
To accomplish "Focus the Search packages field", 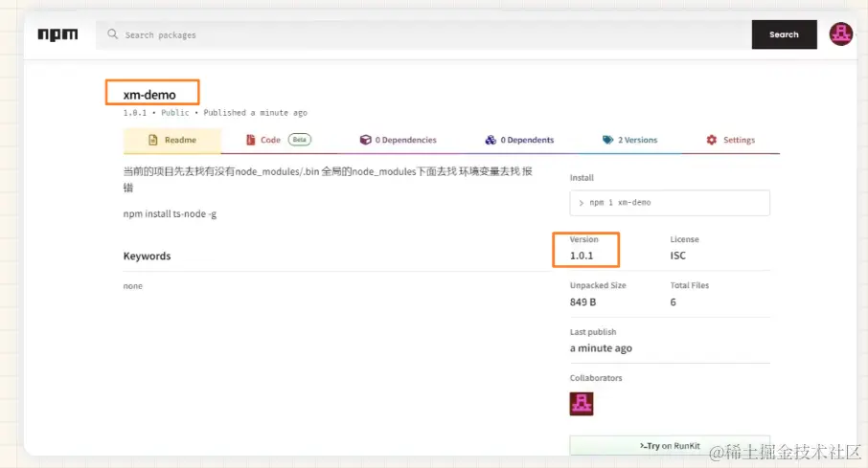I will click(423, 34).
